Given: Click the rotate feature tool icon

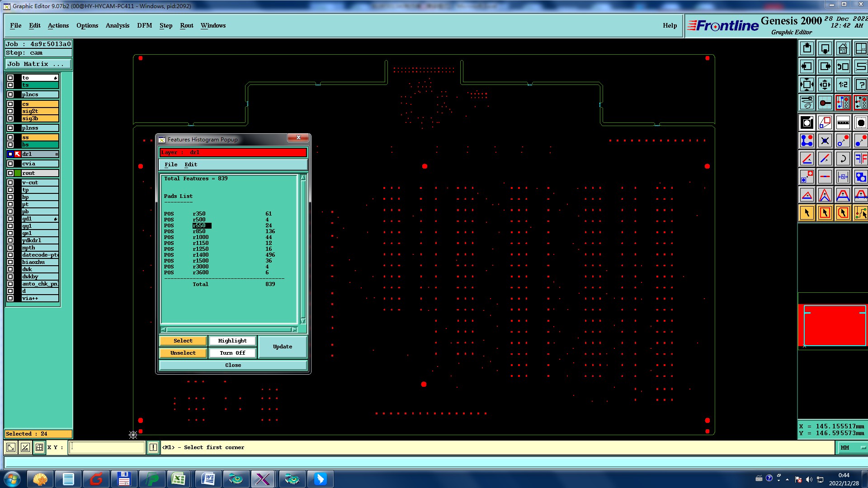Looking at the screenshot, I should click(x=843, y=159).
